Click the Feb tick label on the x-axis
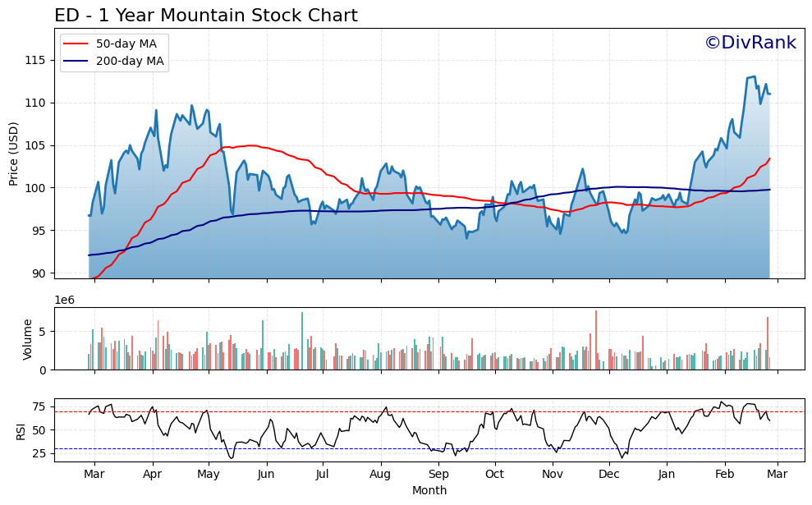The width and height of the screenshot is (812, 505). tap(723, 474)
